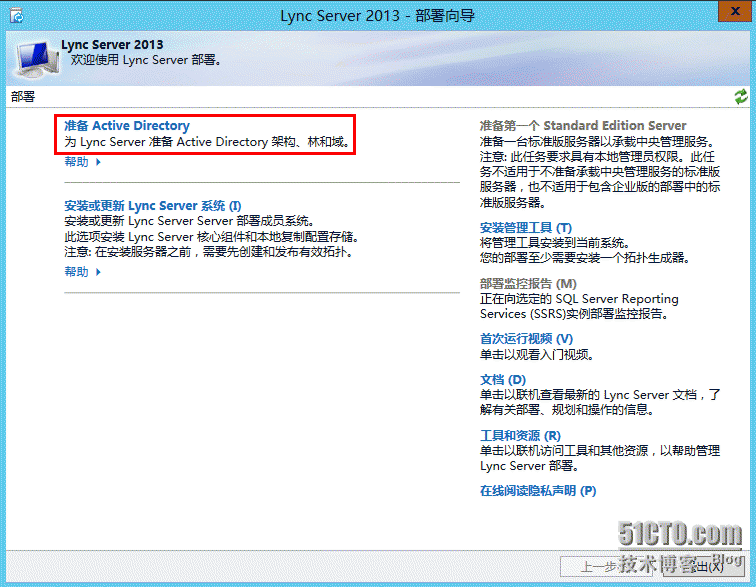The image size is (756, 587).
Task: Click the 部署 section label
Action: point(23,96)
